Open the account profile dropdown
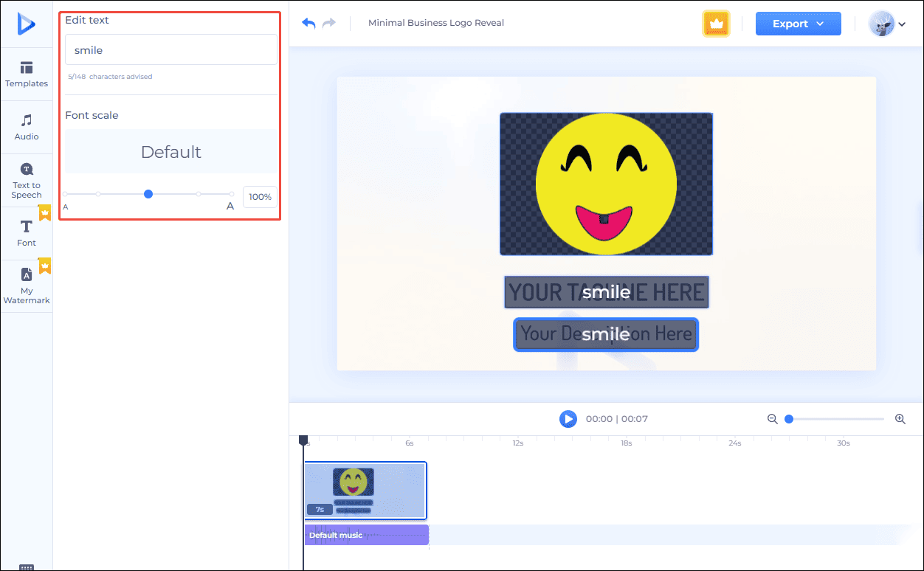The height and width of the screenshot is (571, 924). click(888, 23)
